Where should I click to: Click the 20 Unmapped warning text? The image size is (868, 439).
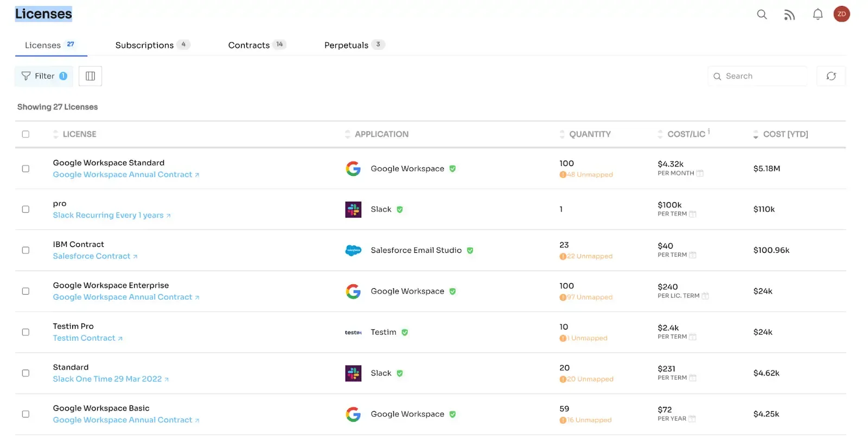[590, 379]
